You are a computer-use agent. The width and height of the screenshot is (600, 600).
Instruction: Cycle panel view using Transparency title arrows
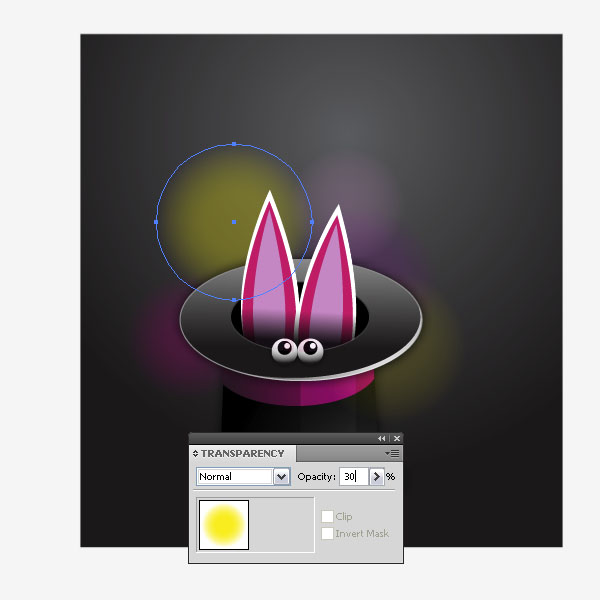[196, 453]
